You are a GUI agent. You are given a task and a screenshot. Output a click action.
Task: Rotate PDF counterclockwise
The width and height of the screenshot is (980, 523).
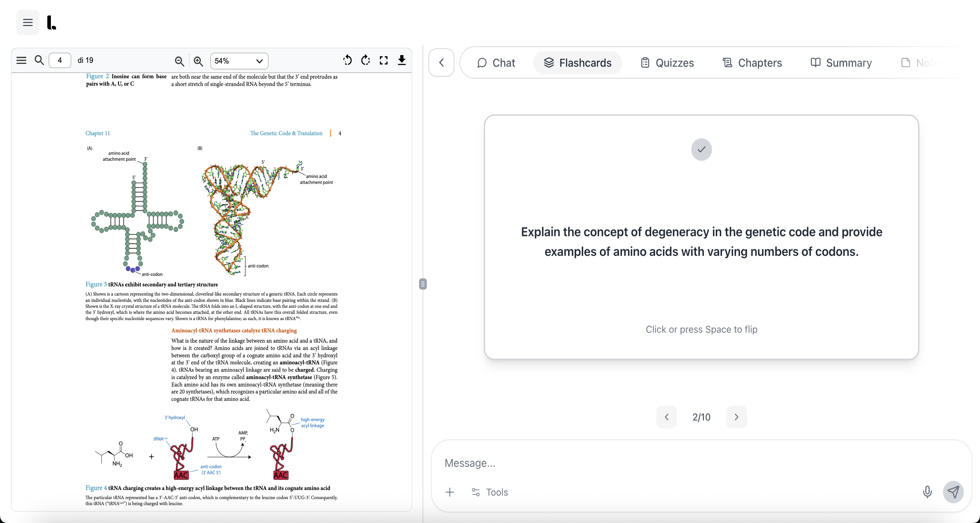(x=347, y=60)
